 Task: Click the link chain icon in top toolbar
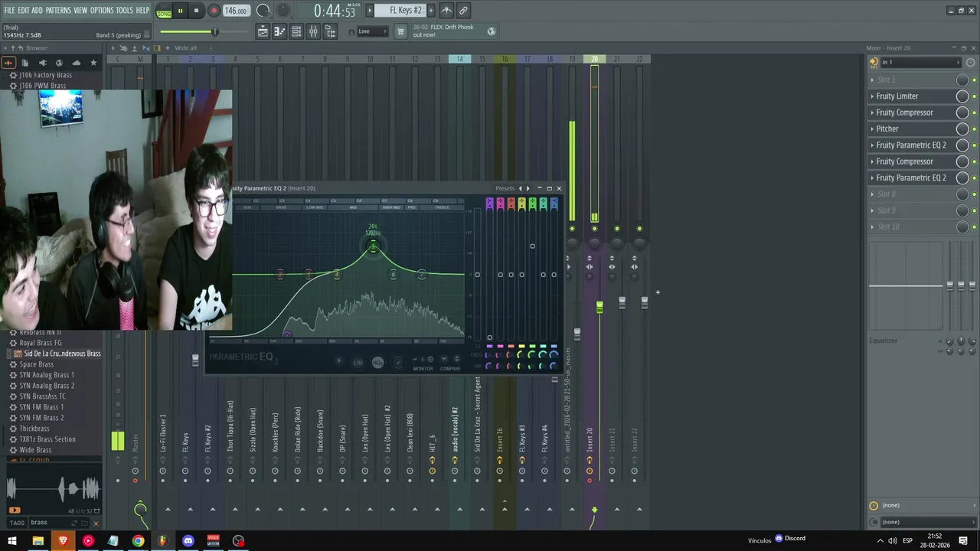click(x=463, y=11)
